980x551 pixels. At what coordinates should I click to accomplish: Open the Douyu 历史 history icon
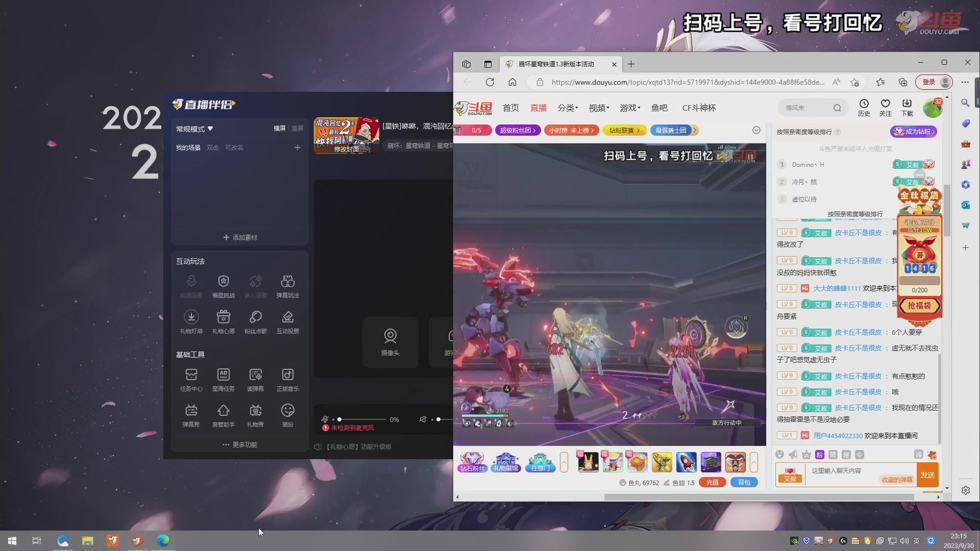click(864, 108)
